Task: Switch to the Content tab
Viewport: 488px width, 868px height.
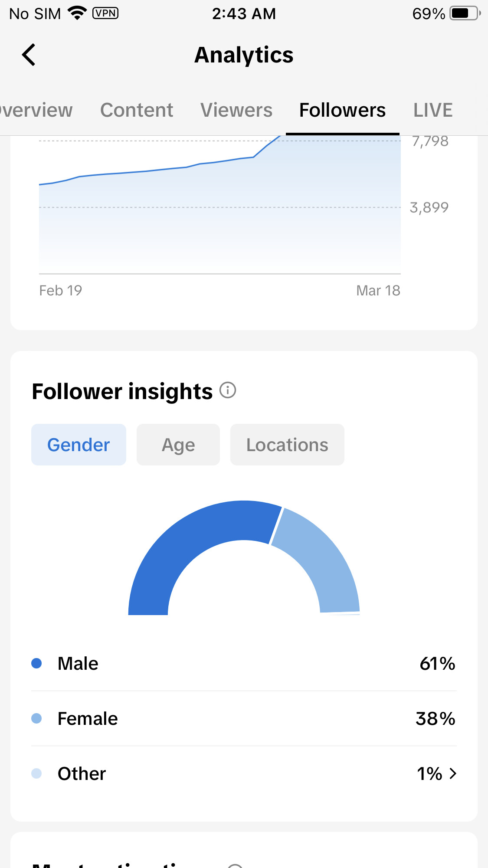Action: tap(137, 110)
